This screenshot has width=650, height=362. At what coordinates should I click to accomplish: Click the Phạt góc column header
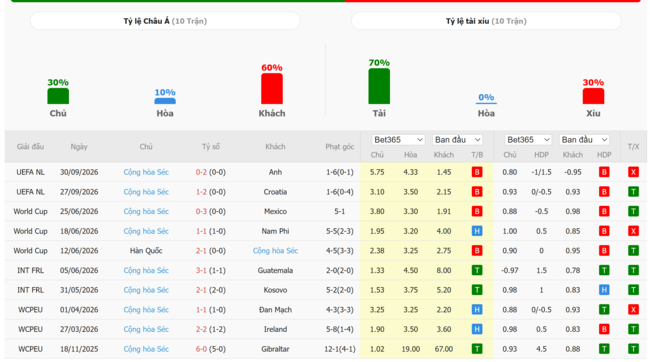point(340,146)
